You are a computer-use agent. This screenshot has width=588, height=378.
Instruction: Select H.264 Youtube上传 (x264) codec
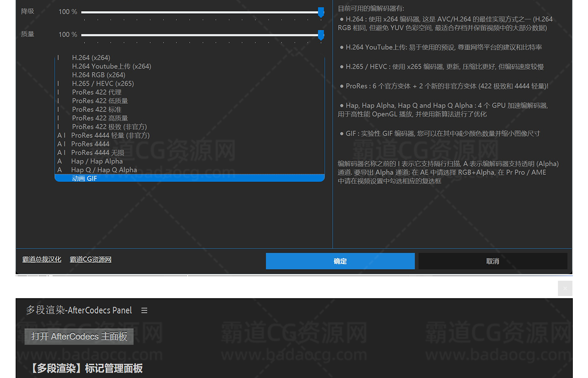pyautogui.click(x=111, y=66)
